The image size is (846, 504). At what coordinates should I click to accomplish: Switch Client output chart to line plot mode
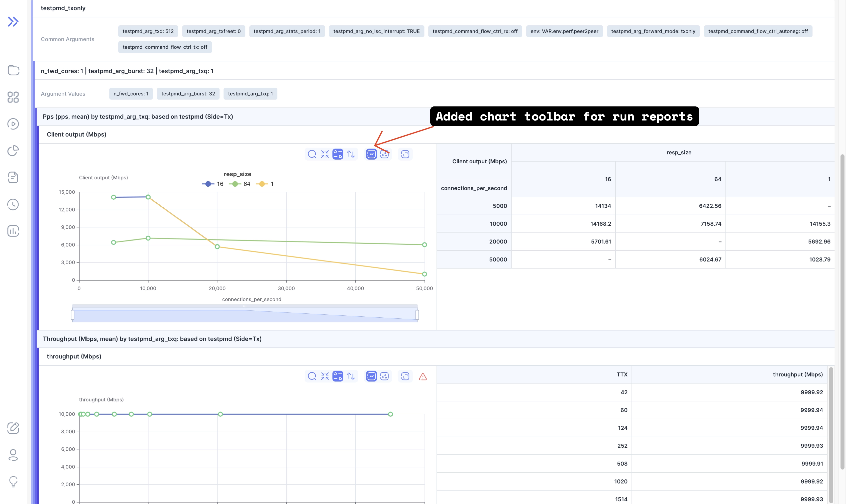pos(371,154)
